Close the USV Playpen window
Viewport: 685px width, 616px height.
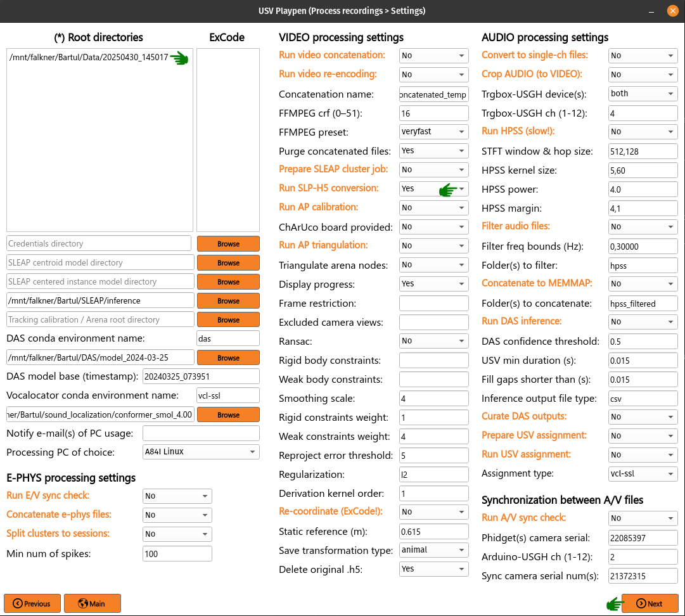point(673,11)
